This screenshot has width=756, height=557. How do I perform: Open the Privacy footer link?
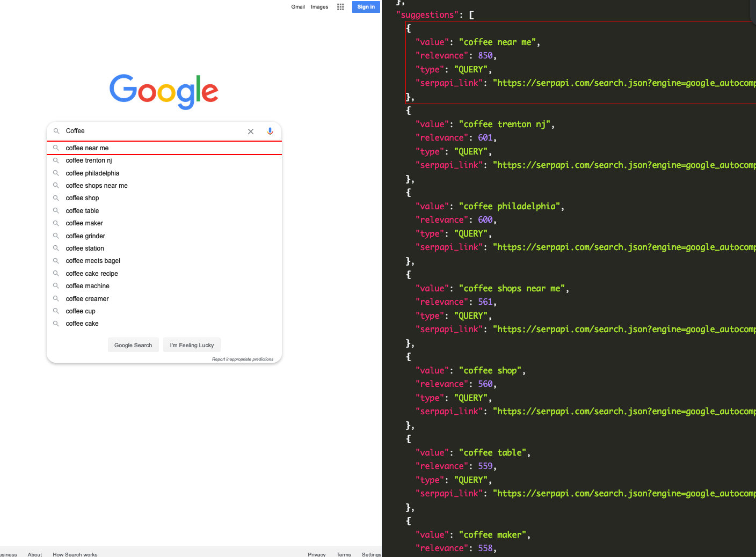pyautogui.click(x=317, y=554)
